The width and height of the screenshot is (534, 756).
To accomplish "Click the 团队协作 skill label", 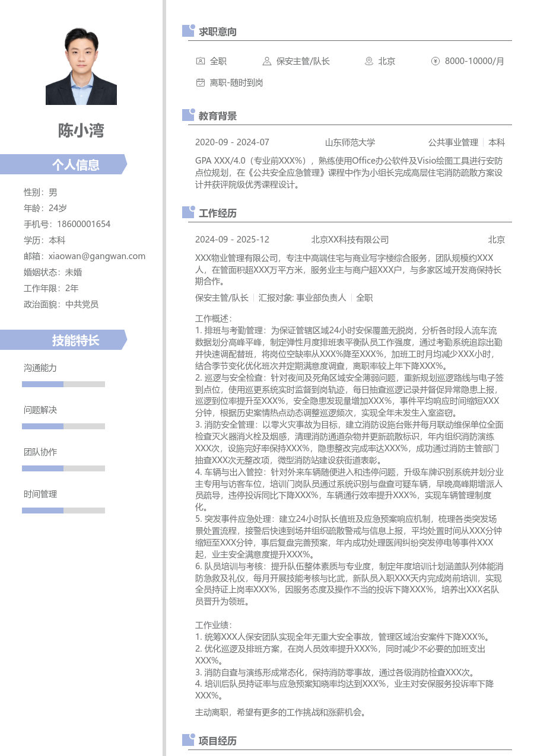I will pyautogui.click(x=40, y=452).
